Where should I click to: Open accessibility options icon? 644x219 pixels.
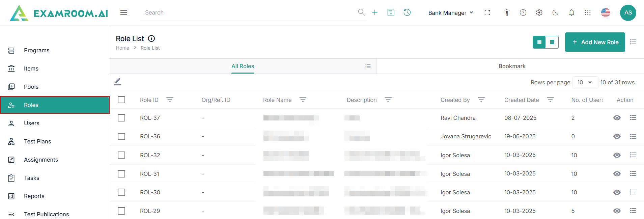507,12
